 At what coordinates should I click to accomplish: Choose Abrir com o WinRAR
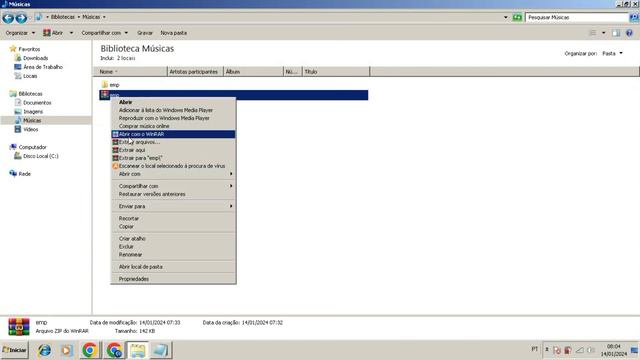click(x=173, y=134)
